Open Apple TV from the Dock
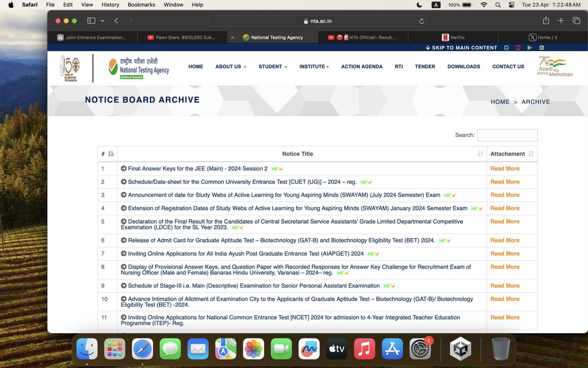This screenshot has height=368, width=588. (337, 349)
